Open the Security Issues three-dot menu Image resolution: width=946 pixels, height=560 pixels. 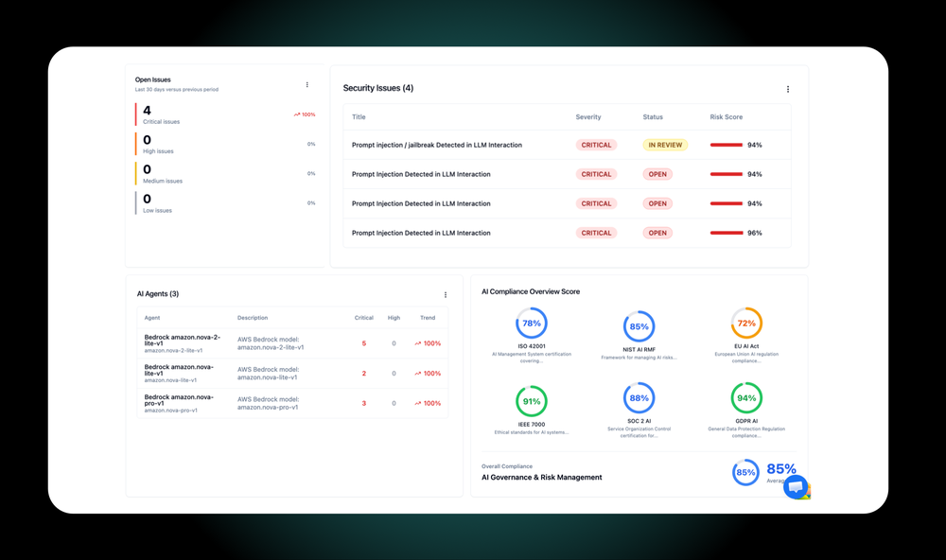click(788, 89)
